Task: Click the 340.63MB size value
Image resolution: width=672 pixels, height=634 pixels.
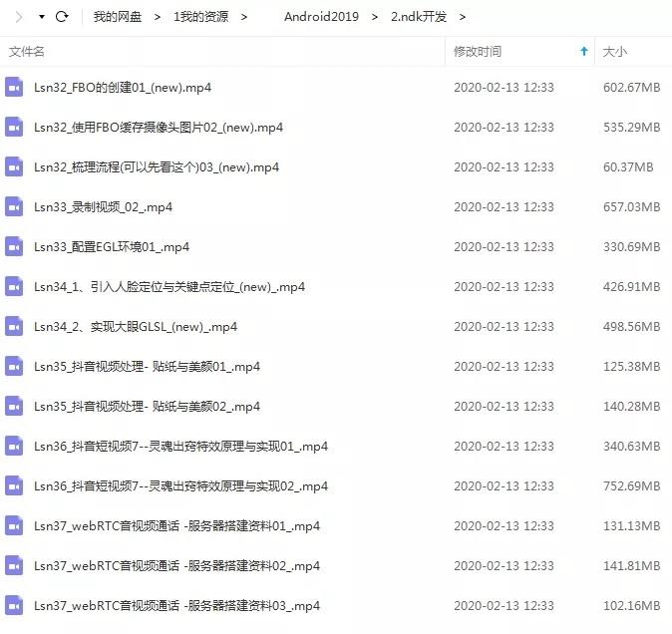Action: click(632, 446)
